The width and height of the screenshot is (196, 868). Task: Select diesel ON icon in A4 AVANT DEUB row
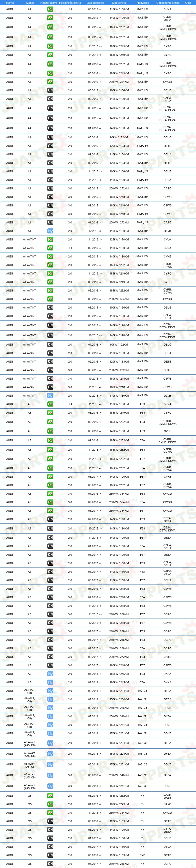[50, 307]
